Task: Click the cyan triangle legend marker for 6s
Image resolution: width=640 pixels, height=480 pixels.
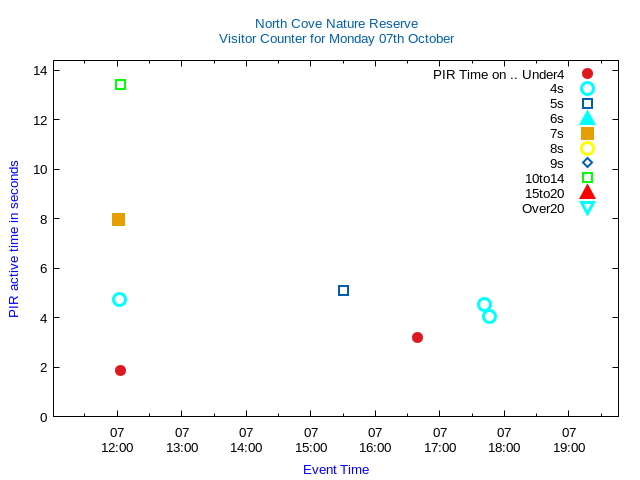Action: [x=587, y=118]
